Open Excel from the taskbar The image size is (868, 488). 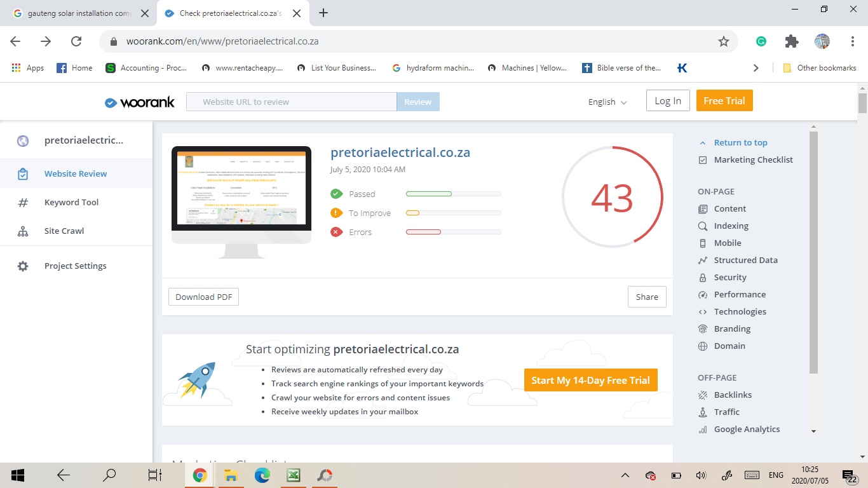(x=294, y=475)
